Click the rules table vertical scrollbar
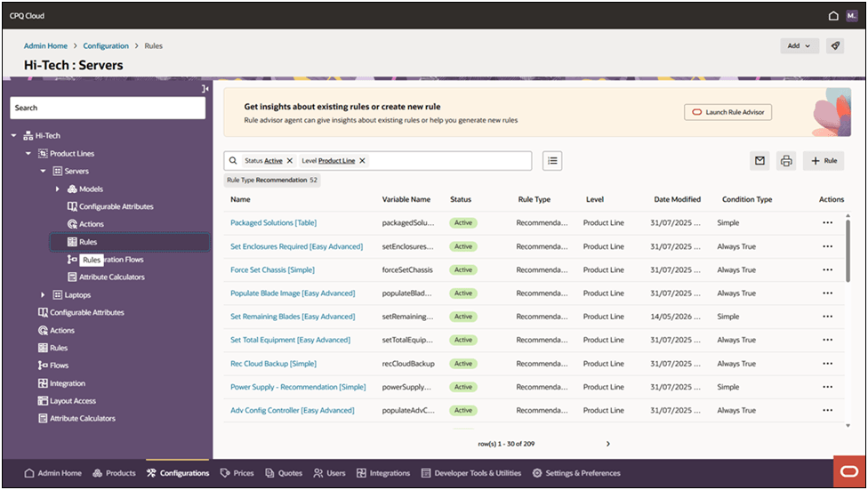The image size is (868, 490). [x=848, y=251]
